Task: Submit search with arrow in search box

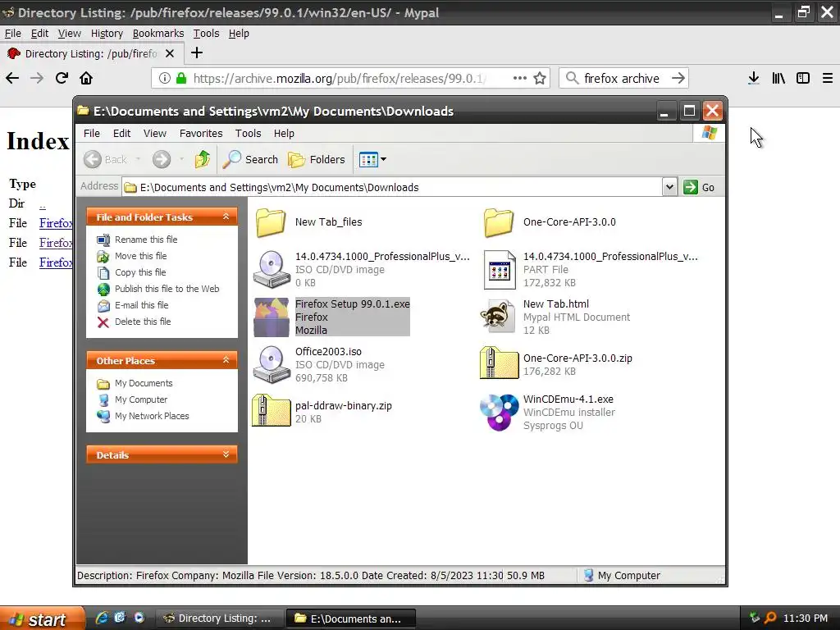Action: click(678, 78)
